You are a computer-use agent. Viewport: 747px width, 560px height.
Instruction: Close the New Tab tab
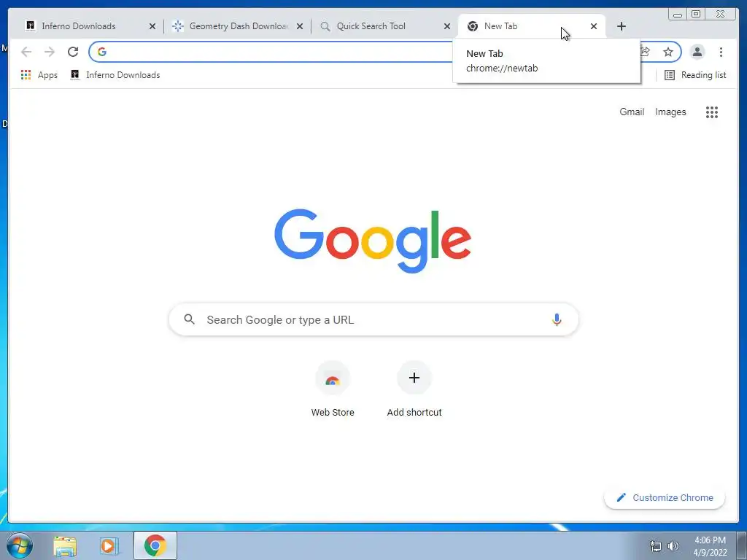594,26
